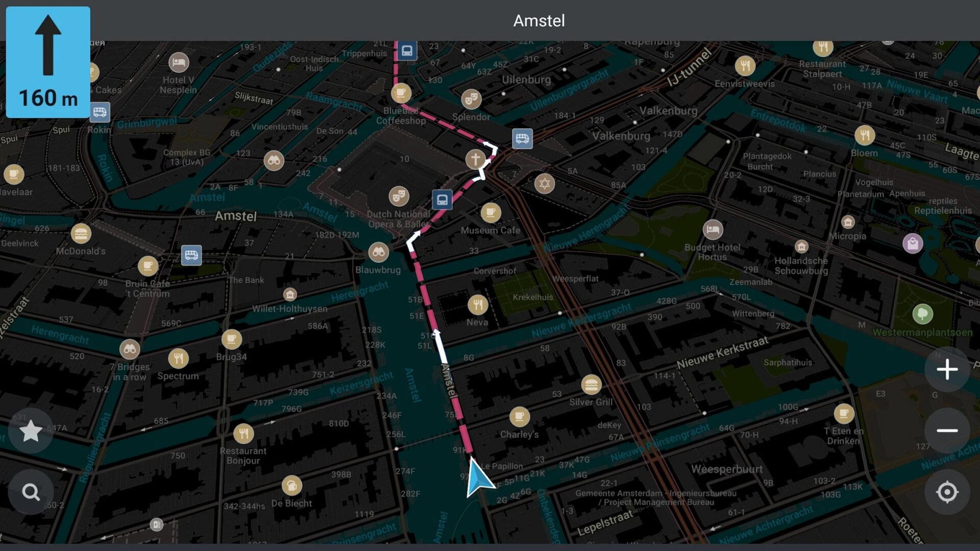Select the McDonald's burger icon

(x=81, y=234)
